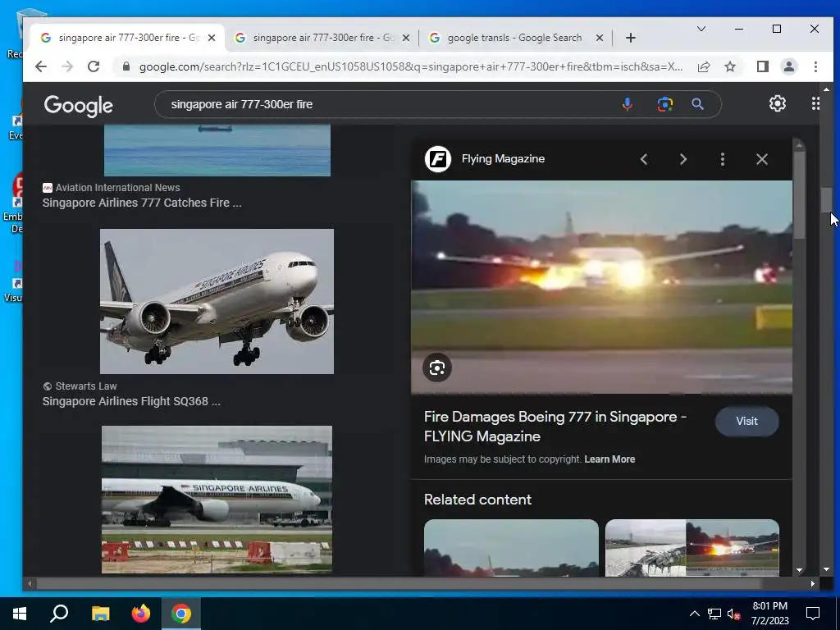Viewport: 840px width, 630px height.
Task: Open the Windows notification center
Action: tap(813, 614)
